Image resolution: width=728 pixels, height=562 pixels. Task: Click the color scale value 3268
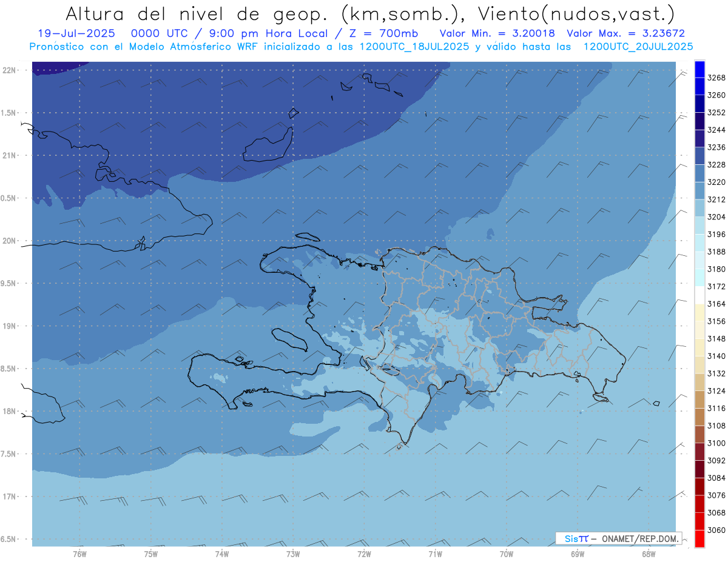[x=716, y=78]
